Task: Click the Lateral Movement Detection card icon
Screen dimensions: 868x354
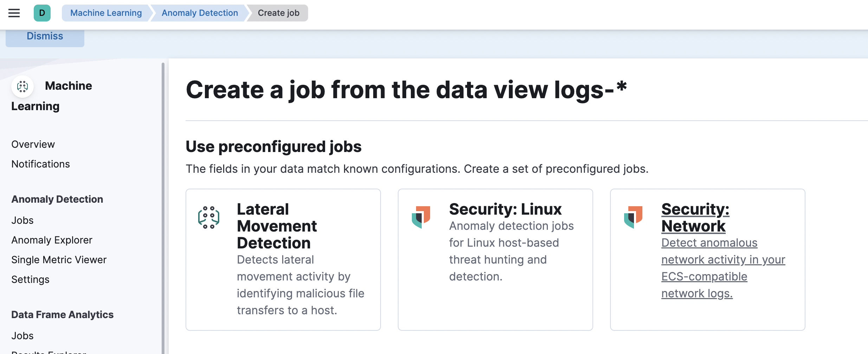Action: (x=209, y=217)
